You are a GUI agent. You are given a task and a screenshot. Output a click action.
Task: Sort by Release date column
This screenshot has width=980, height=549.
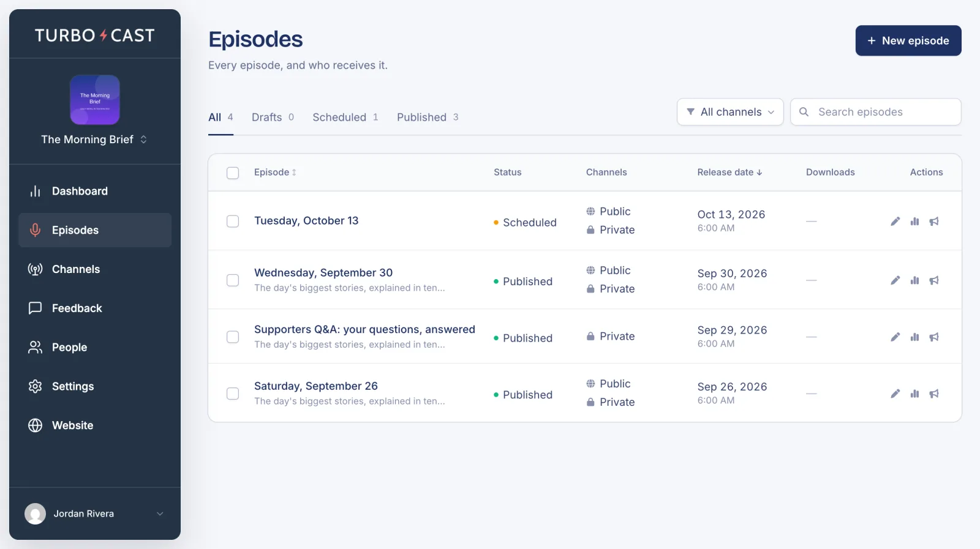729,173
